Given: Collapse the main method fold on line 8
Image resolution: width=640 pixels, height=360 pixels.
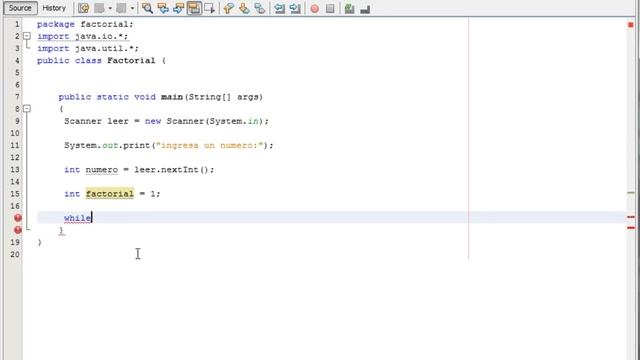Looking at the screenshot, I should pos(27,109).
